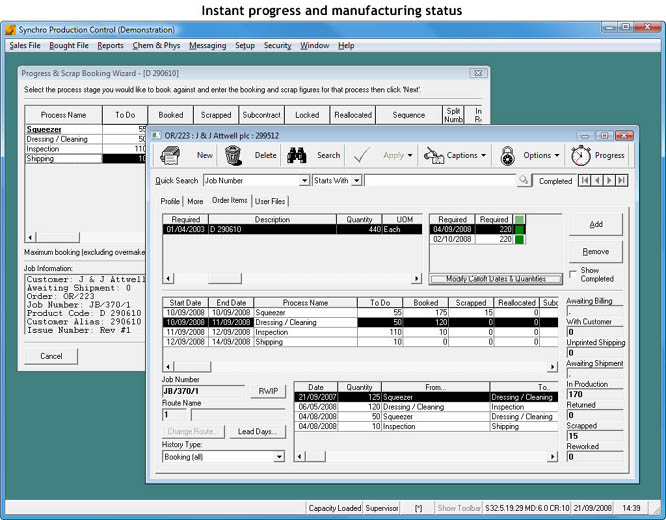Click the Progress stopwatch icon
666x520 pixels.
(581, 155)
